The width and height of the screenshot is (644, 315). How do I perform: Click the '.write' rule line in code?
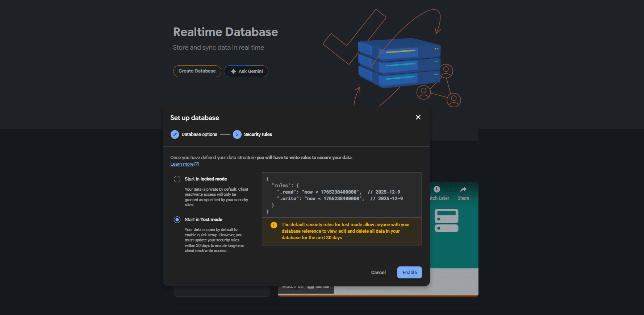pos(340,199)
